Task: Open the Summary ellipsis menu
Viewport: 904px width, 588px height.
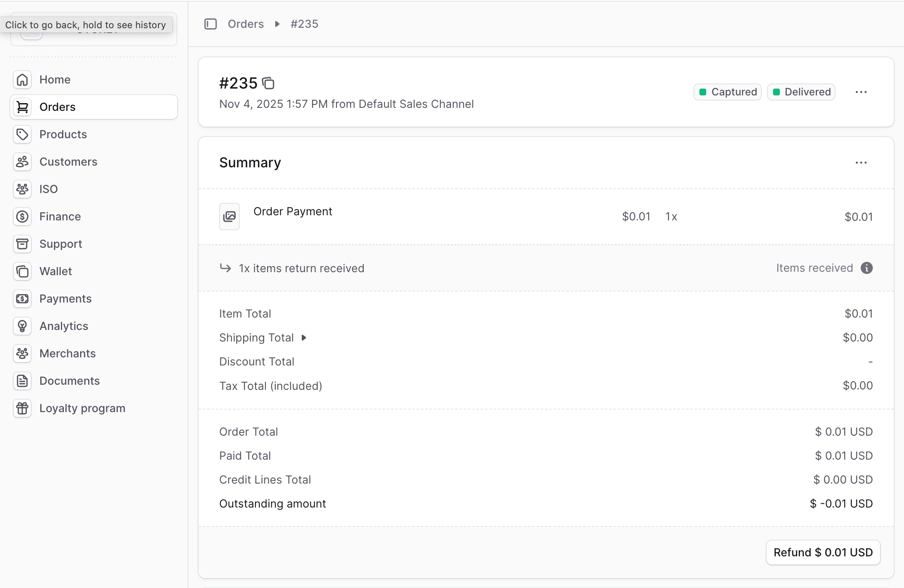Action: 861,163
